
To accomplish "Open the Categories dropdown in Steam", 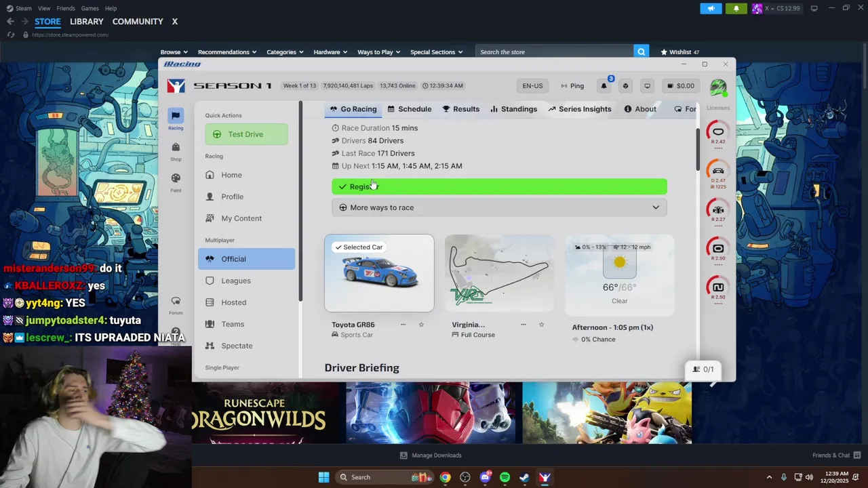I will (x=285, y=52).
